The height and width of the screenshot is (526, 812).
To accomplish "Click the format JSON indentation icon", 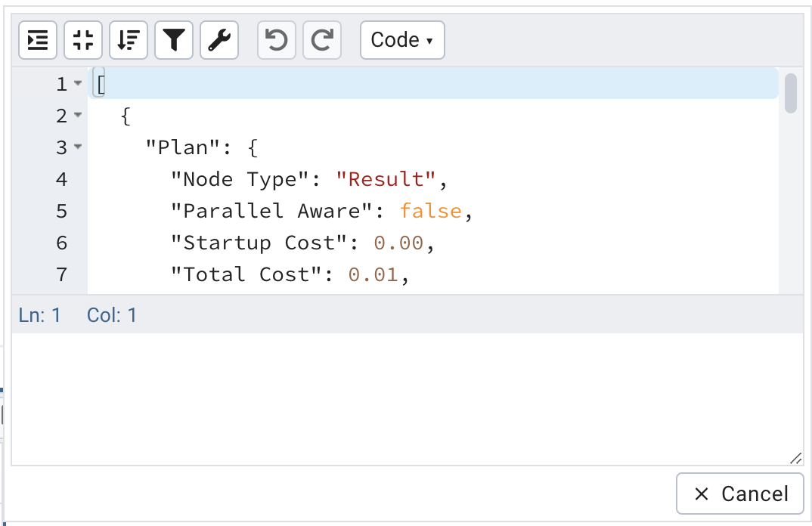I will tap(36, 40).
